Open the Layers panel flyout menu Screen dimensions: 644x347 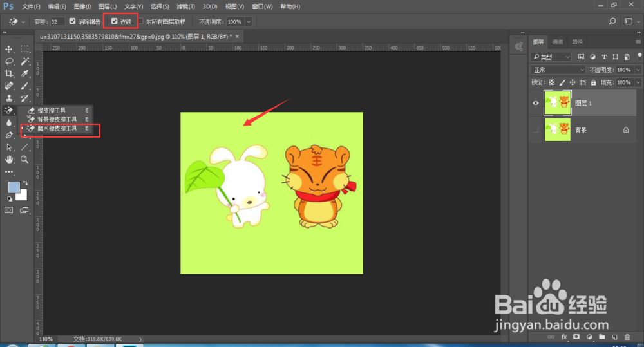[638, 42]
